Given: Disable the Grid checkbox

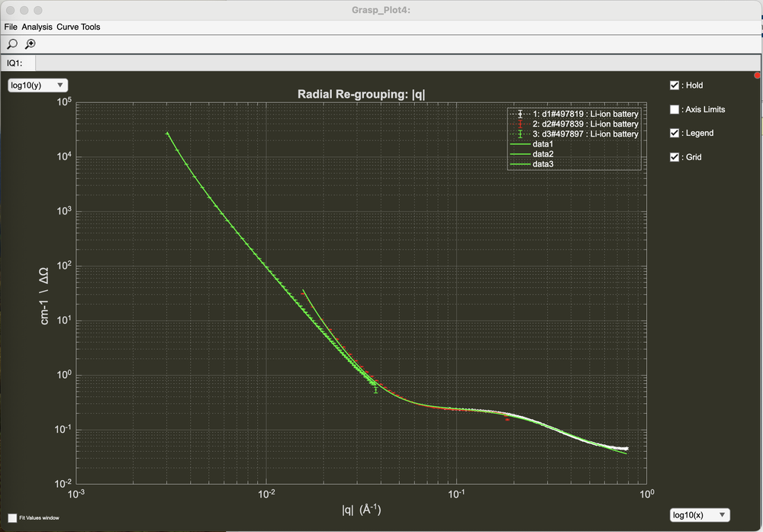Looking at the screenshot, I should [x=674, y=157].
